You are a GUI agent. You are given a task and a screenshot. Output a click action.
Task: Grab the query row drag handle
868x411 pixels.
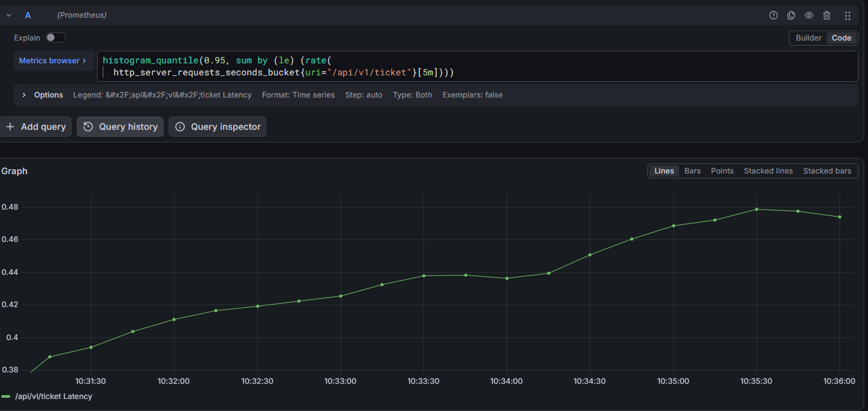[x=848, y=15]
